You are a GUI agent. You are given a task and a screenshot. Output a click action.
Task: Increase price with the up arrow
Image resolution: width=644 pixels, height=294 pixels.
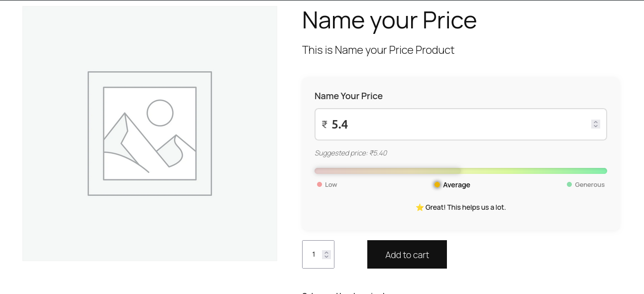(596, 122)
